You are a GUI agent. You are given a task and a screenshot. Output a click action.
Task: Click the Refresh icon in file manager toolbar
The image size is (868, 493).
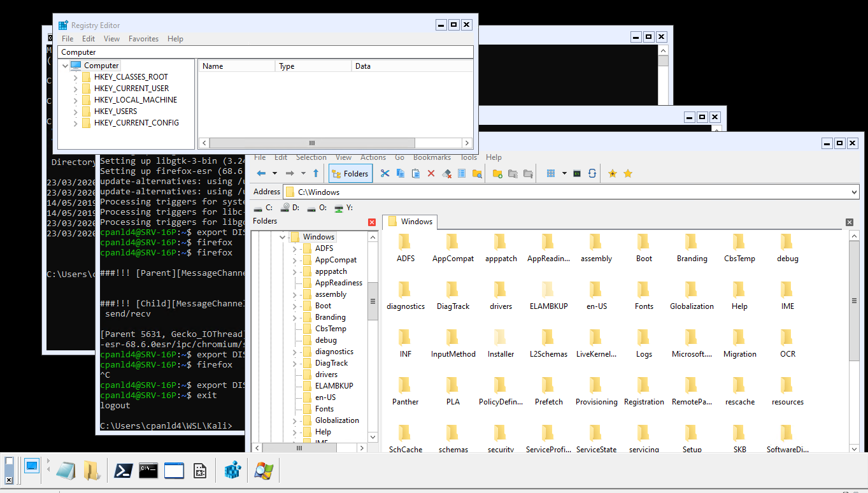tap(592, 173)
